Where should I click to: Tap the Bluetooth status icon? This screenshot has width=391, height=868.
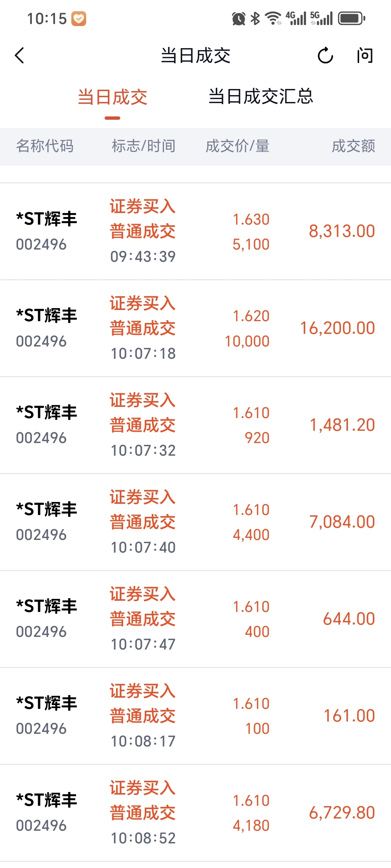(x=255, y=18)
